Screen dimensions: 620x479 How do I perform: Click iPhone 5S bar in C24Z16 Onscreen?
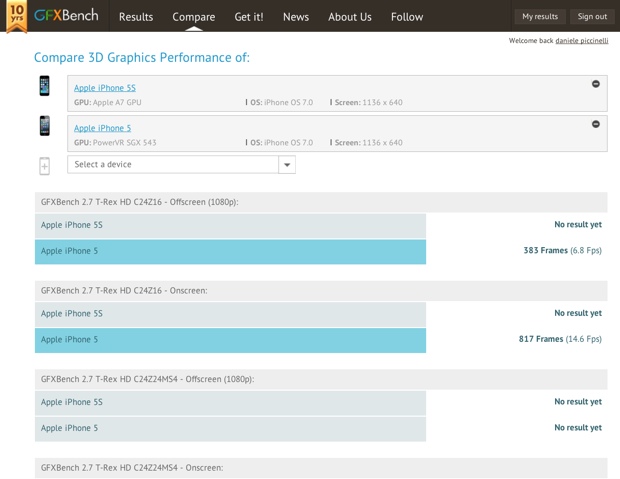231,314
